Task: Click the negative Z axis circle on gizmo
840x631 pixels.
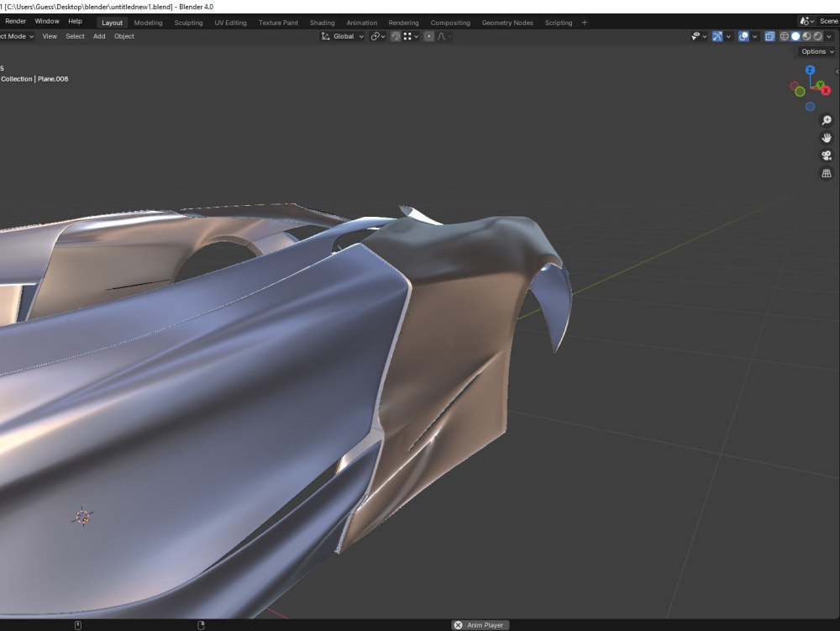Action: click(x=810, y=106)
